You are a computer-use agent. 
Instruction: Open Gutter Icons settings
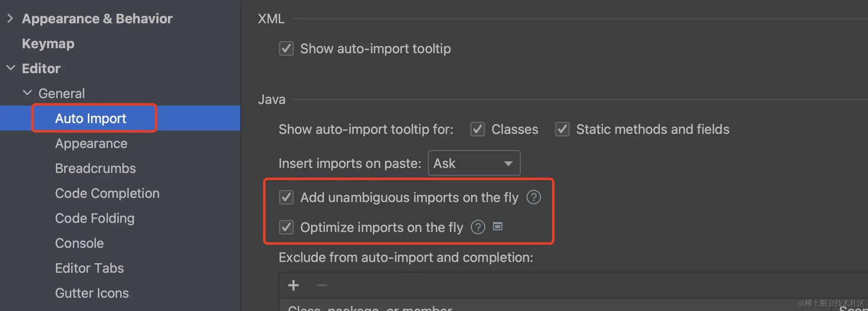pyautogui.click(x=92, y=293)
